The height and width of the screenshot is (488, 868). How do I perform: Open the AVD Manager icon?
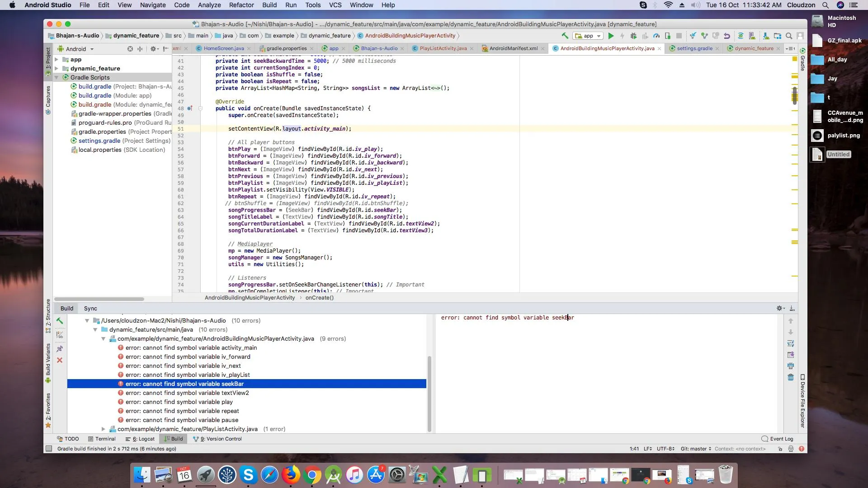coord(752,36)
